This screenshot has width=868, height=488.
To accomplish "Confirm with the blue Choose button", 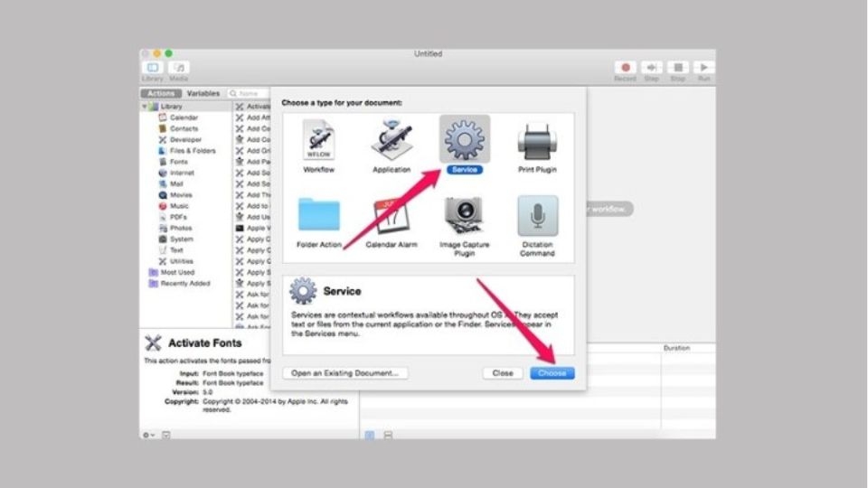I will point(552,373).
